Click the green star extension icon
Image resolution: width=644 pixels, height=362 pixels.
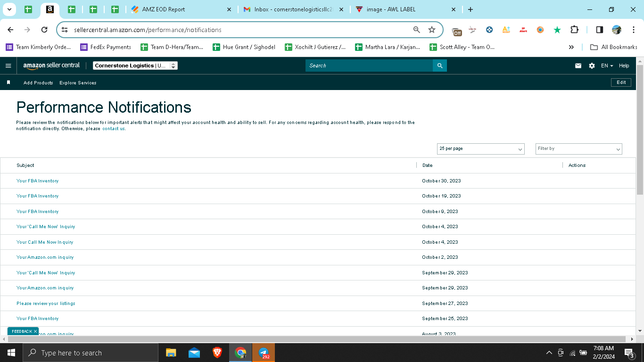(557, 30)
